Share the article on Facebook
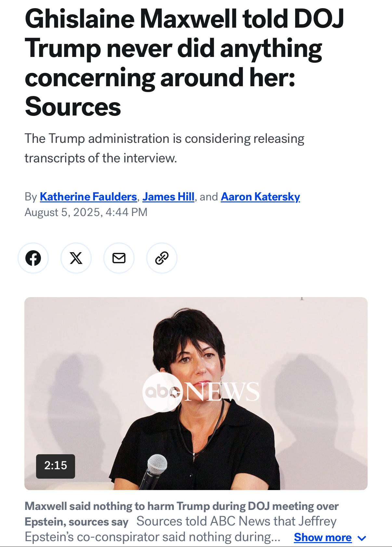This screenshot has height=547, width=392. pos(33,258)
